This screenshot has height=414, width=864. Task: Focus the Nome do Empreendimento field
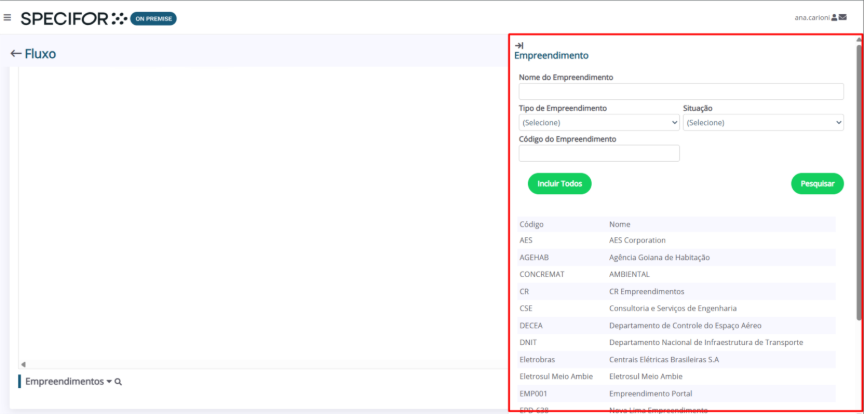[x=681, y=92]
